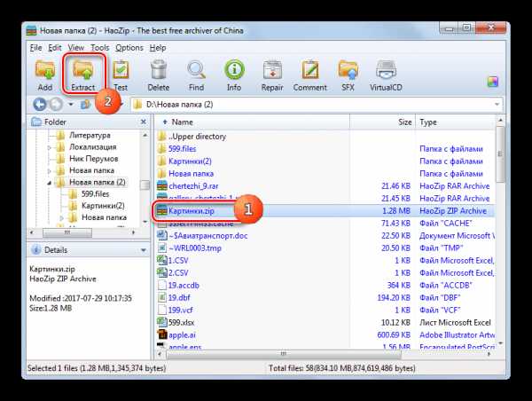Open the colorful skin theme icon
The height and width of the screenshot is (401, 532).
(x=493, y=82)
